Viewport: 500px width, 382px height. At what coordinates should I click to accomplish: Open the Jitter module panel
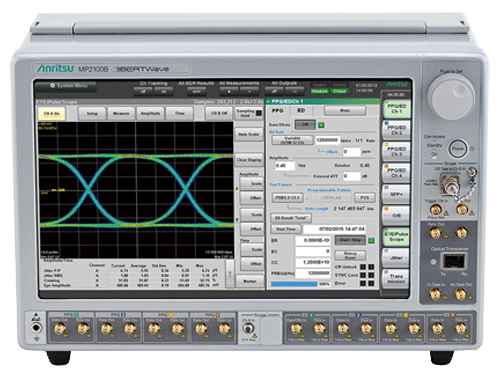[396, 258]
